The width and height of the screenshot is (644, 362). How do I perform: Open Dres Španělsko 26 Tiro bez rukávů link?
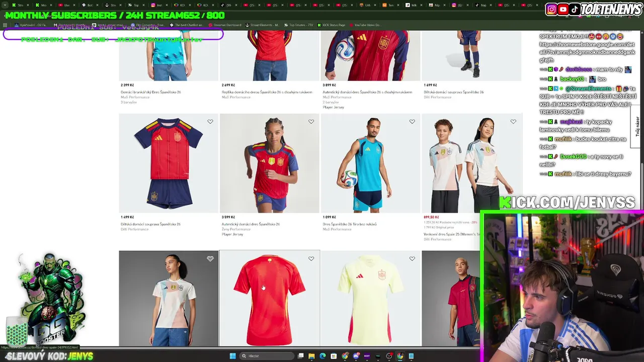coord(349,224)
